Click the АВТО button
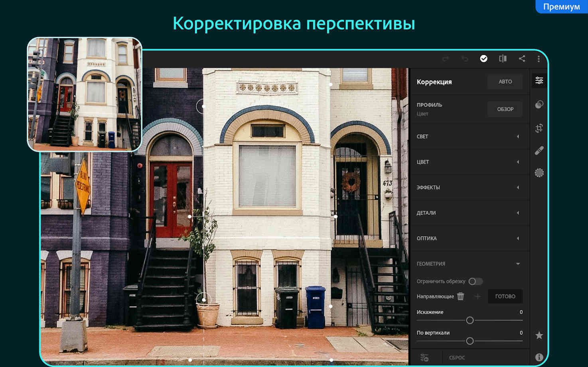Screen dimensions: 588x367 [505, 82]
